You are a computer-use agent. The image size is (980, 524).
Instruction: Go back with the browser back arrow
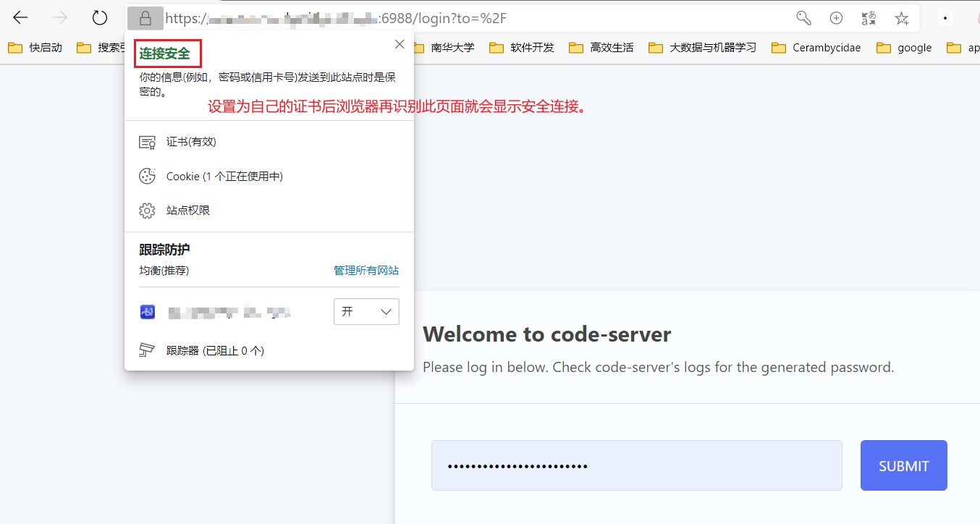click(x=20, y=18)
